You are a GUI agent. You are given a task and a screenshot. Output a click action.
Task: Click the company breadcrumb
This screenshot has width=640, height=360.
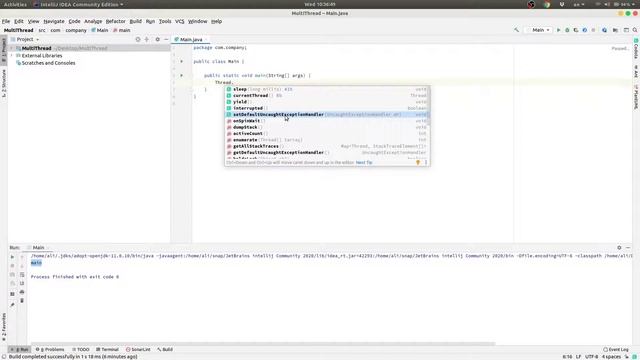(x=76, y=30)
